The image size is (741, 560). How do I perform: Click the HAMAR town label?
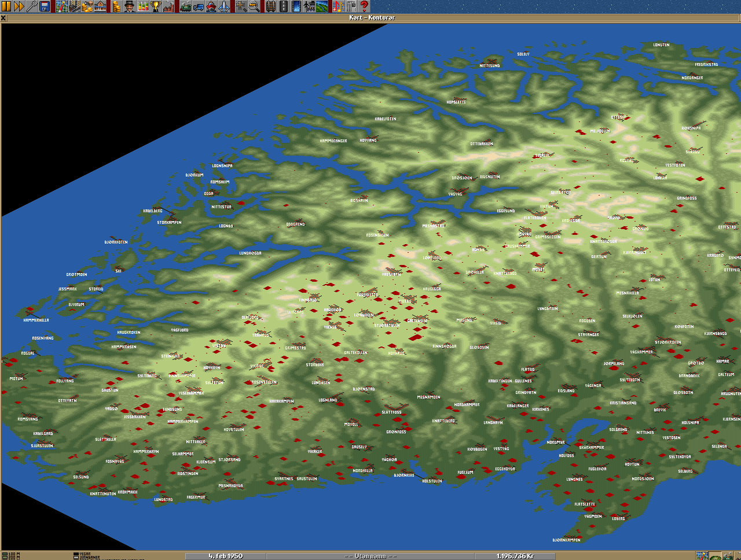723,361
